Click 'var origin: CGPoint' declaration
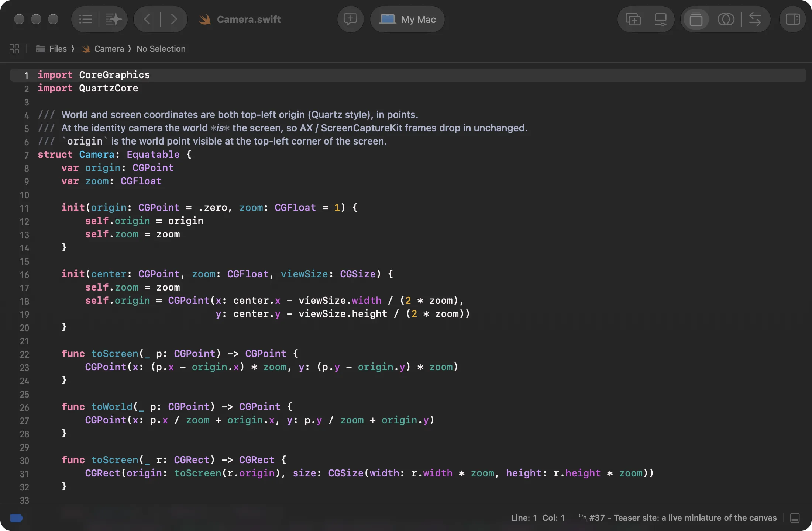 point(117,168)
